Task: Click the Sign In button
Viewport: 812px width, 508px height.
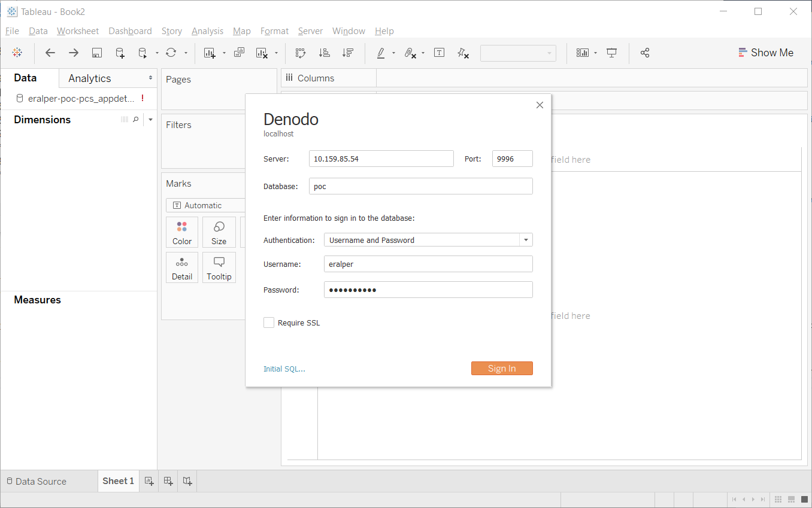Action: (502, 369)
